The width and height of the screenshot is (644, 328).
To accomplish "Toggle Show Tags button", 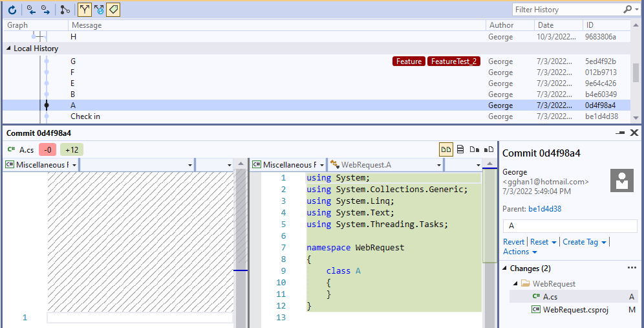I will pos(113,10).
